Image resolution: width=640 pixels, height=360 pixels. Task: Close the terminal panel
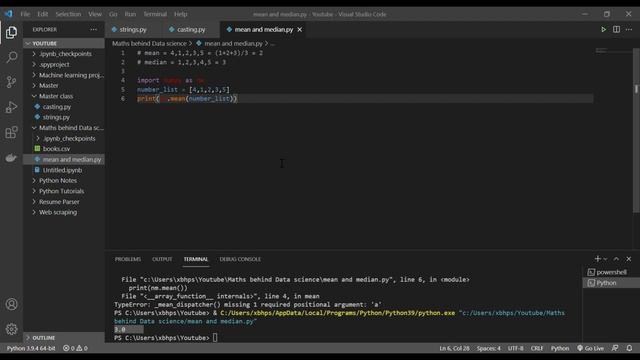[x=629, y=259]
